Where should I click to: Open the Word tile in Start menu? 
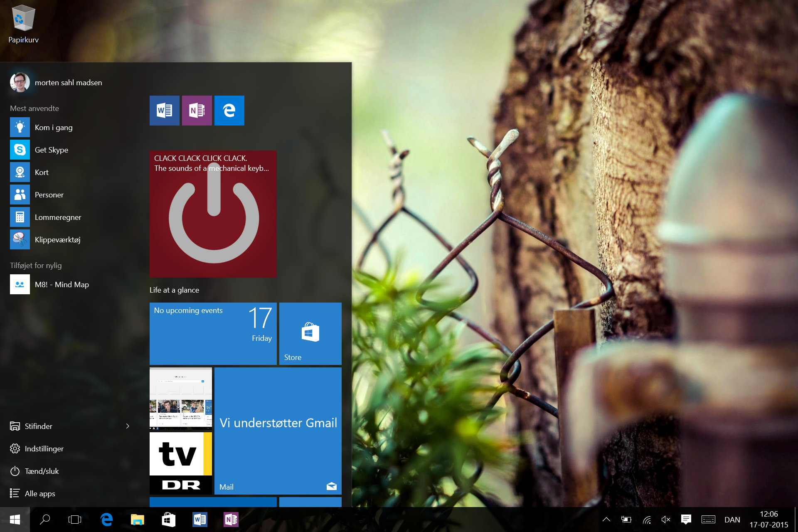click(165, 111)
